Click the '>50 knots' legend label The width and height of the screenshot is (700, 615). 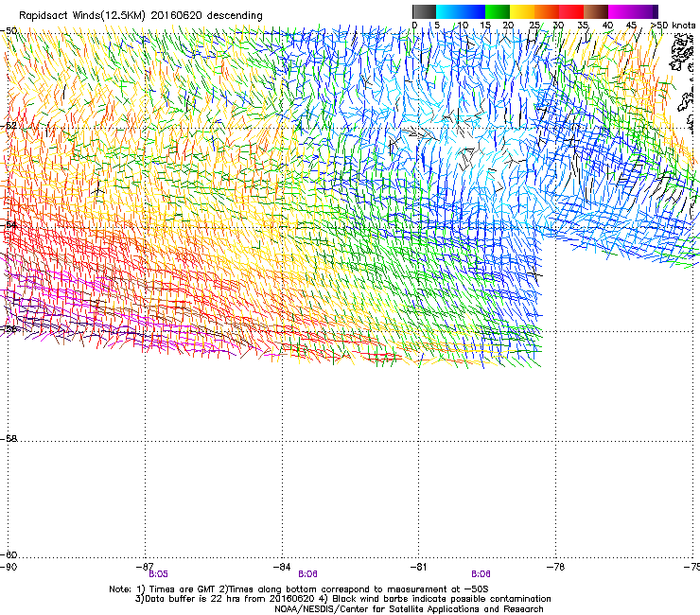click(x=674, y=26)
